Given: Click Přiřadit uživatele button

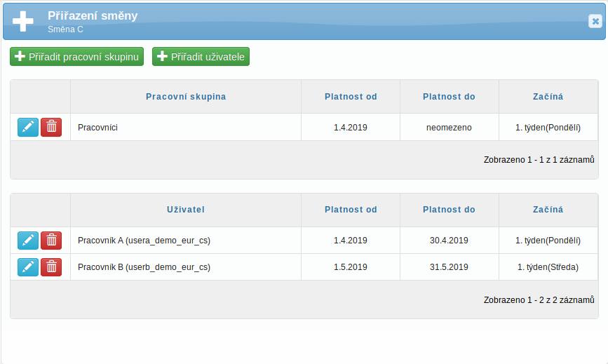Looking at the screenshot, I should 201,57.
